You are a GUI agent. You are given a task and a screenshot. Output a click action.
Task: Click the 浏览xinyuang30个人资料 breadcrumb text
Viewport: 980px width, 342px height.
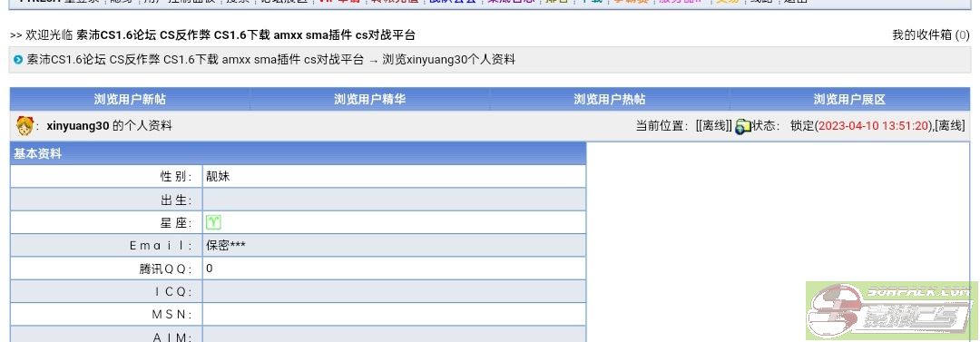pos(449,60)
